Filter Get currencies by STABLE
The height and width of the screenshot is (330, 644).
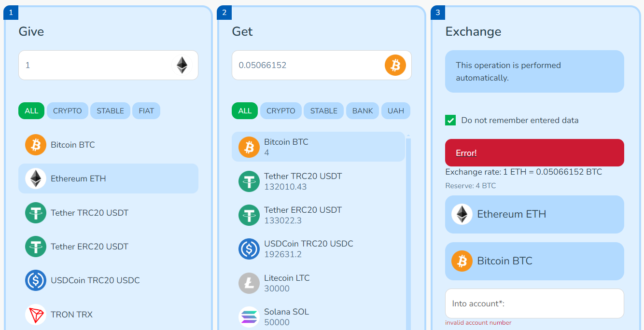pyautogui.click(x=324, y=110)
